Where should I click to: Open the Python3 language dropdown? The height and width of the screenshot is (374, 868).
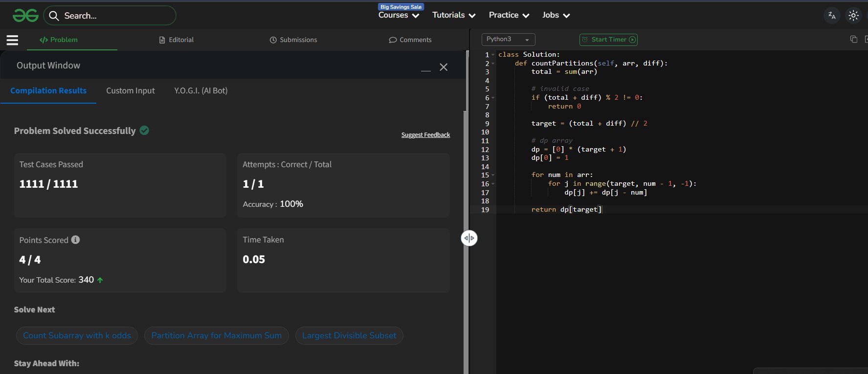click(x=508, y=40)
